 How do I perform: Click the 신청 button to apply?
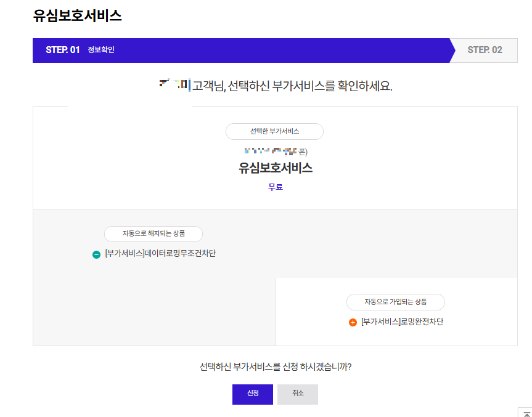click(252, 394)
